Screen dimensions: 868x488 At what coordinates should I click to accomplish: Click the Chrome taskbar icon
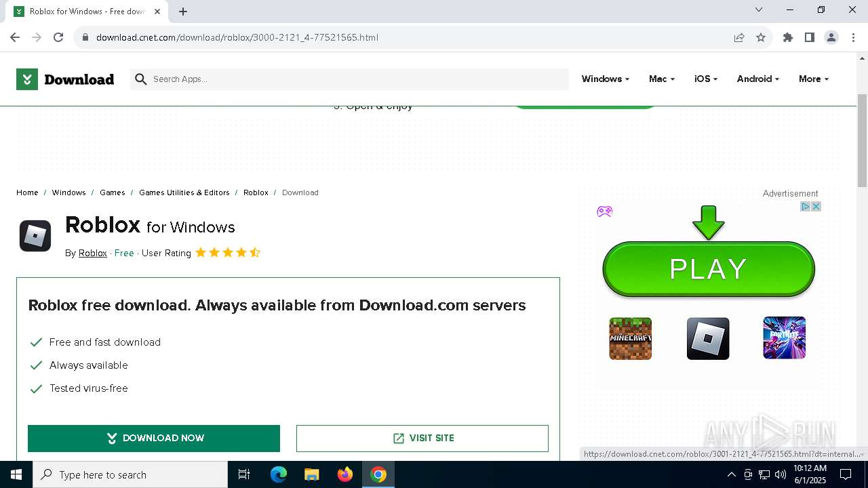(378, 474)
